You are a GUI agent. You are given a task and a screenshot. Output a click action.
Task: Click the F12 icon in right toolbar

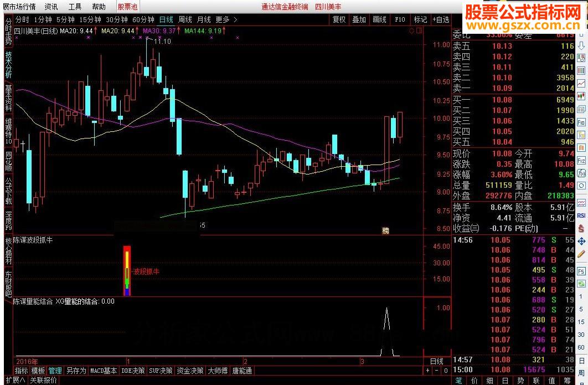581,161
